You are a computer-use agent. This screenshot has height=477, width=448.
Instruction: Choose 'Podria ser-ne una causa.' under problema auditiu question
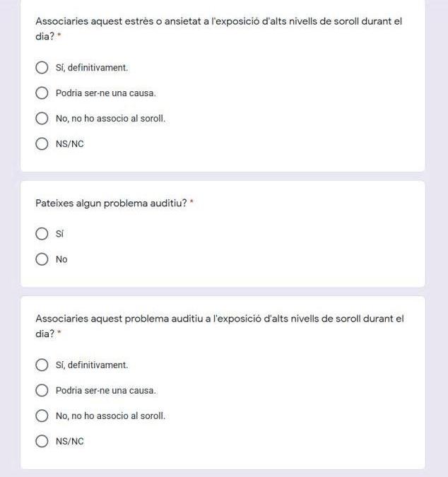42,391
